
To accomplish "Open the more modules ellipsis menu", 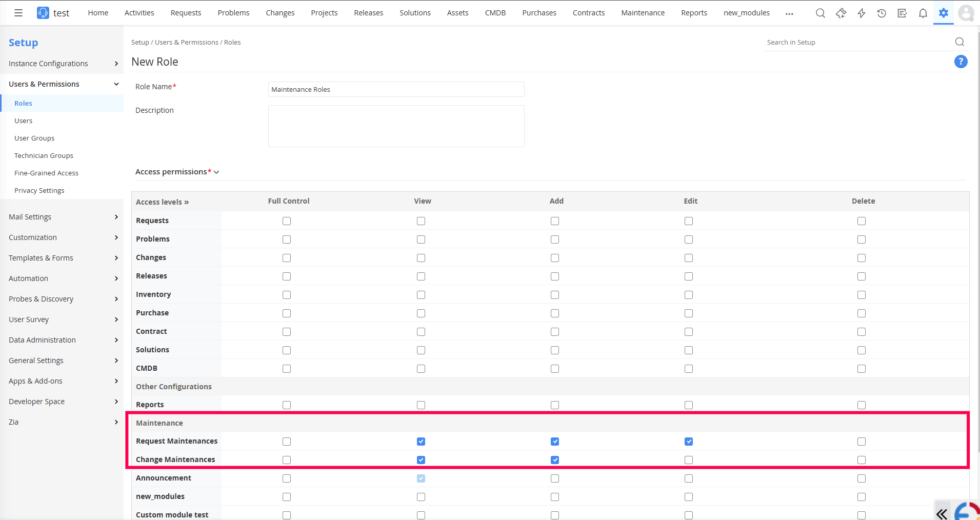I will click(789, 14).
